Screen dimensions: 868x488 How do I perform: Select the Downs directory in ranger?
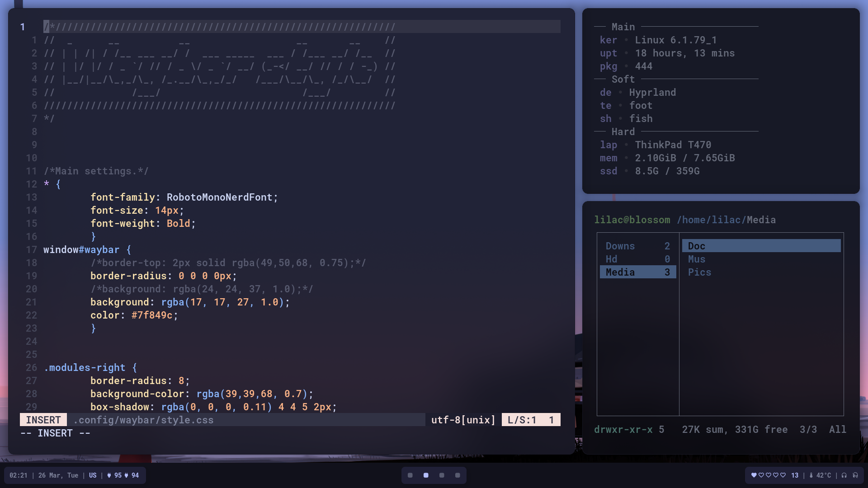(638, 246)
